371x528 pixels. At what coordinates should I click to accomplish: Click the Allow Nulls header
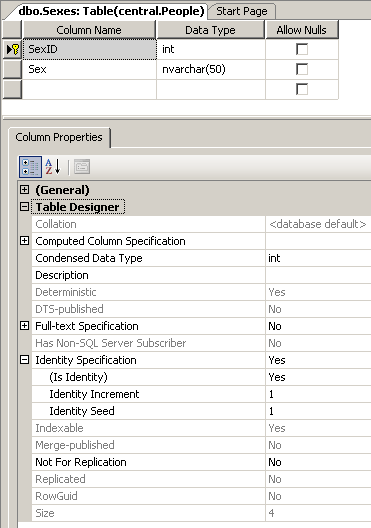click(302, 30)
